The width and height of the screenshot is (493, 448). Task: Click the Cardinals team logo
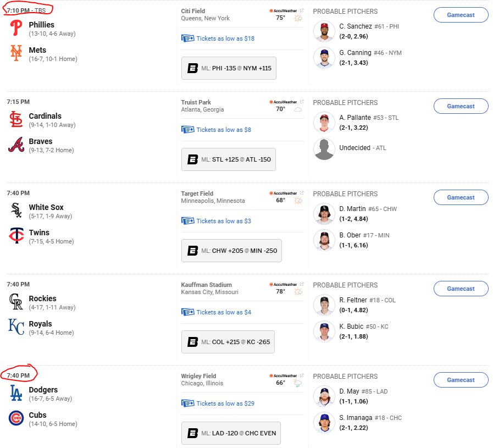click(x=16, y=119)
